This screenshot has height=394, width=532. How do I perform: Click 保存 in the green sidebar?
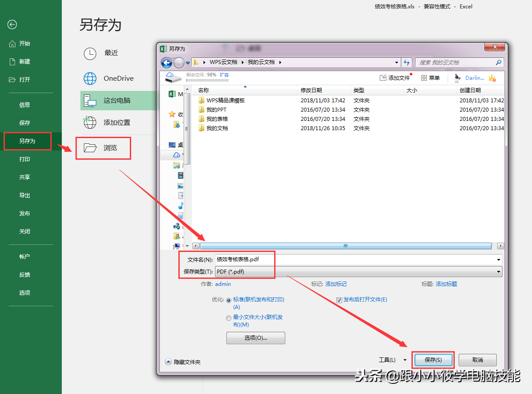[x=25, y=123]
